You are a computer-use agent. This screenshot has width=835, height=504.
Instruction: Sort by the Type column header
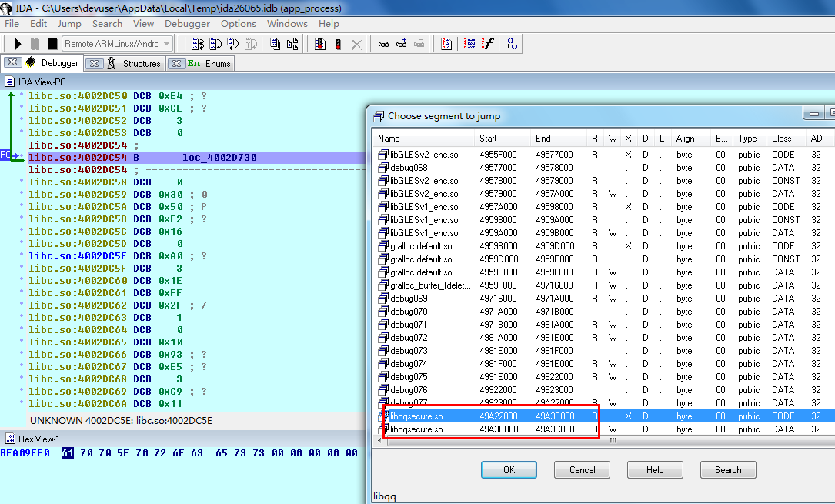coord(750,139)
